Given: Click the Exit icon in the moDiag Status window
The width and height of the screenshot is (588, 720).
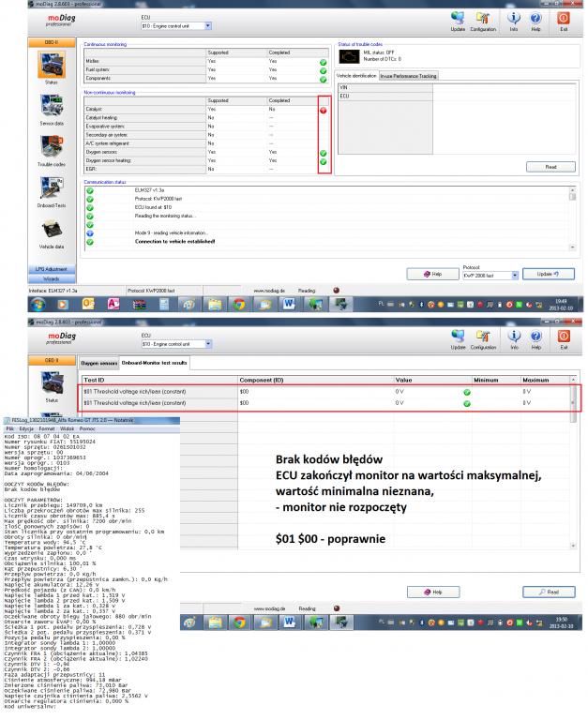Looking at the screenshot, I should [564, 22].
